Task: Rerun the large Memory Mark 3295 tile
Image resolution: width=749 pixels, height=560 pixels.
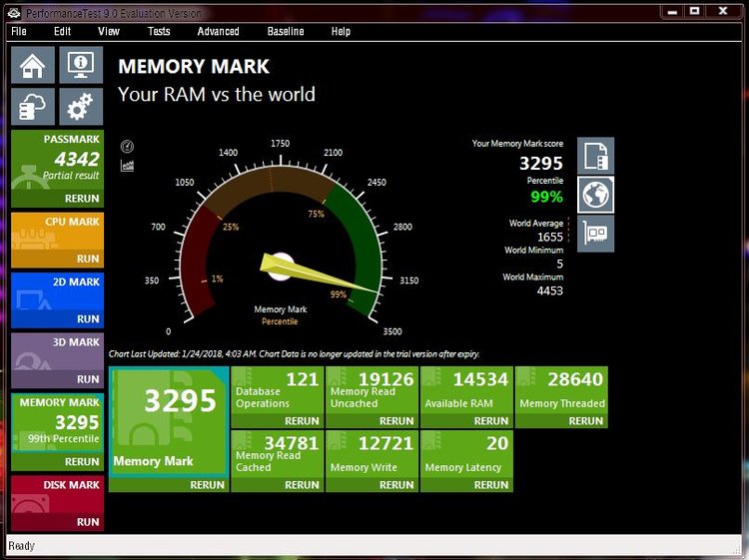Action: (x=169, y=484)
